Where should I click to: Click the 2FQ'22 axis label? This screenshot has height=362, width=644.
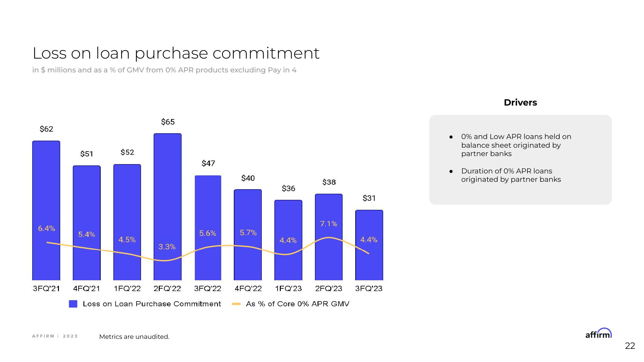[x=167, y=289]
